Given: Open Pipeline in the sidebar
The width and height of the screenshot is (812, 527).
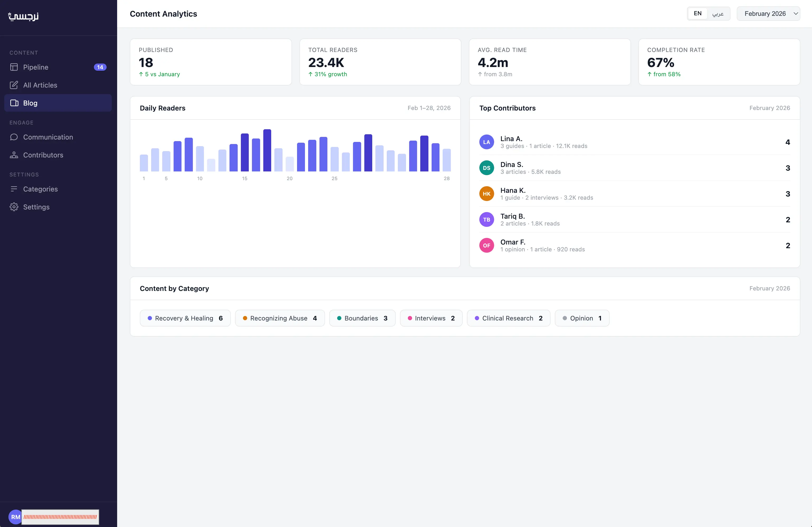Looking at the screenshot, I should (x=58, y=67).
